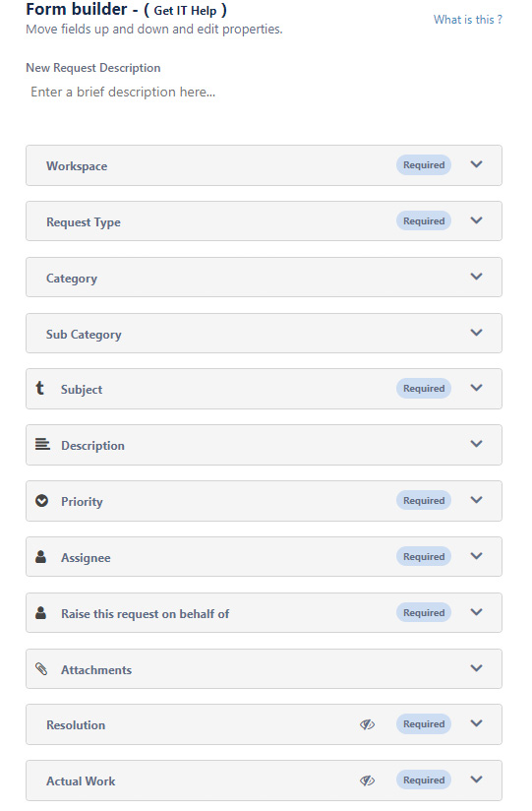This screenshot has height=811, width=532.
Task: Click the paperclip icon beside Attachments
Action: 41,668
